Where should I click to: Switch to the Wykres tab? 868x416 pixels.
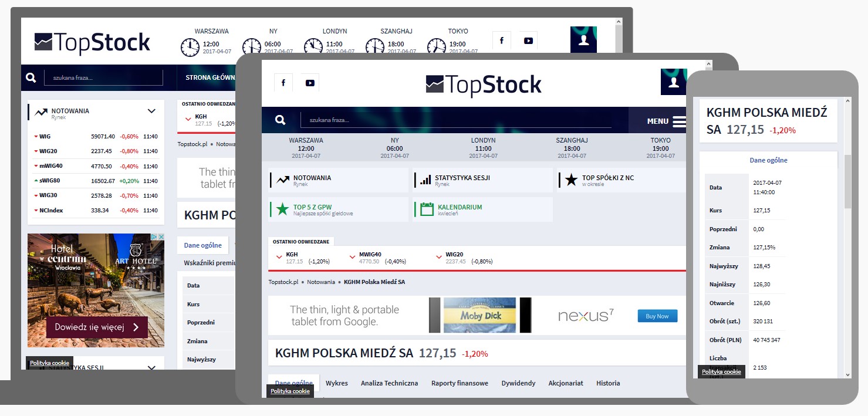click(337, 383)
